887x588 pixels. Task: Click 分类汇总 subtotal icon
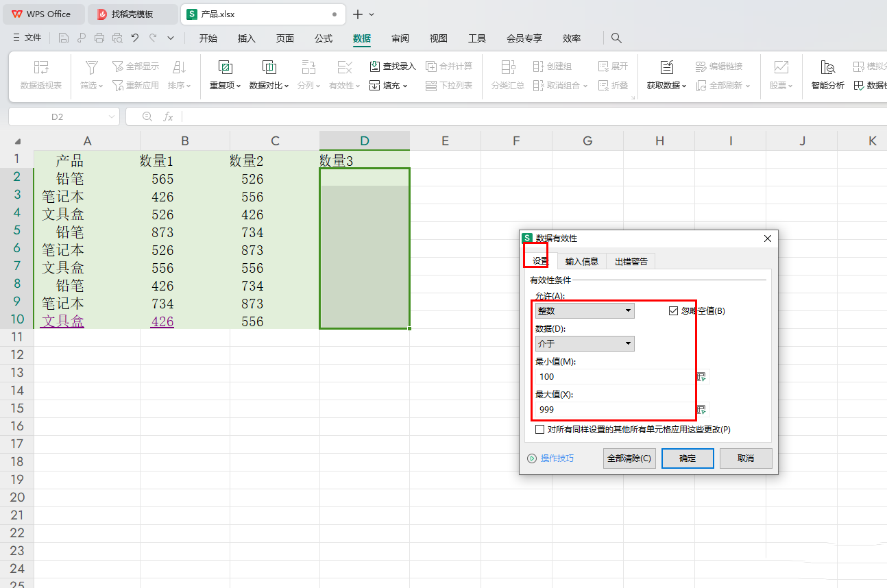[508, 67]
